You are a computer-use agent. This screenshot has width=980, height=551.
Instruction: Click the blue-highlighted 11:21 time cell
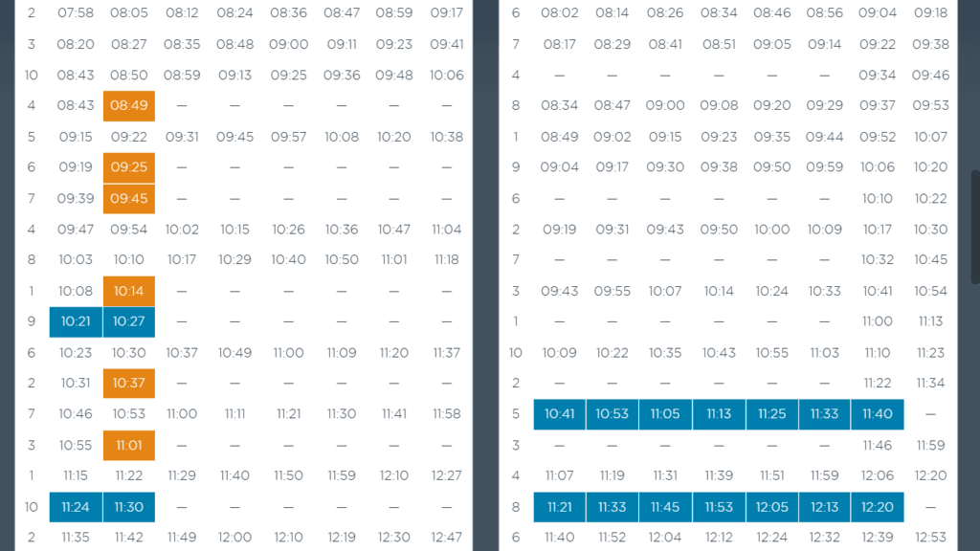(560, 507)
